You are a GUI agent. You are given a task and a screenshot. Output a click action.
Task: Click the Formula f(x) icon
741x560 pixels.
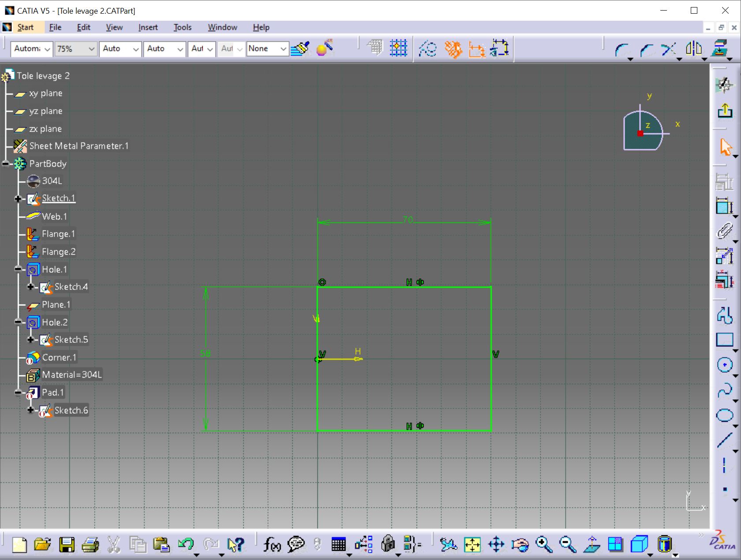(272, 545)
